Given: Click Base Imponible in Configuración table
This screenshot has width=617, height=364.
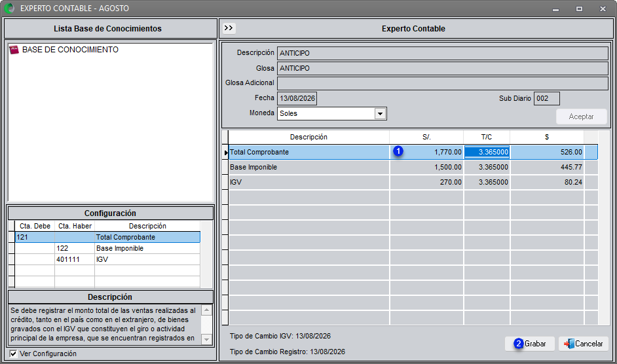Looking at the screenshot, I should [x=147, y=248].
